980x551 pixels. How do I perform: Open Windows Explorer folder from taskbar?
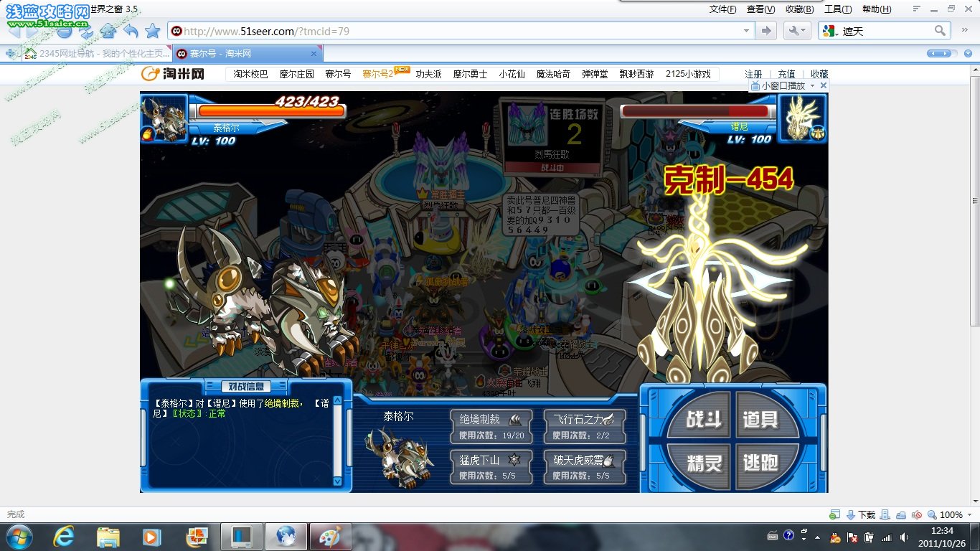(108, 537)
